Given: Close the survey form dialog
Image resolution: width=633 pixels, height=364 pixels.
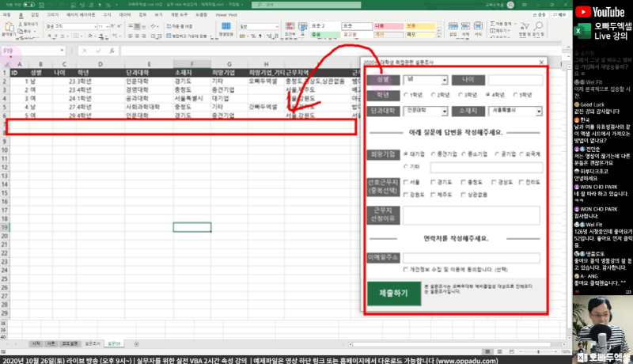Looking at the screenshot, I should (541, 63).
